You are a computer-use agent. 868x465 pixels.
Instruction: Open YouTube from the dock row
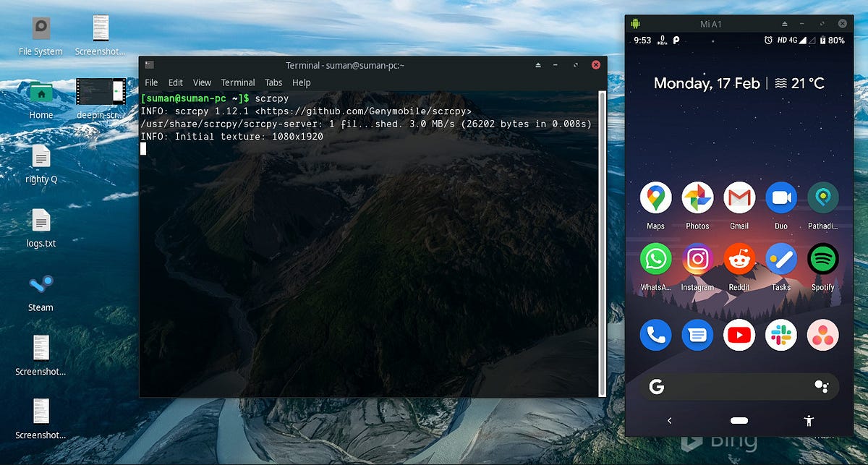pyautogui.click(x=739, y=334)
